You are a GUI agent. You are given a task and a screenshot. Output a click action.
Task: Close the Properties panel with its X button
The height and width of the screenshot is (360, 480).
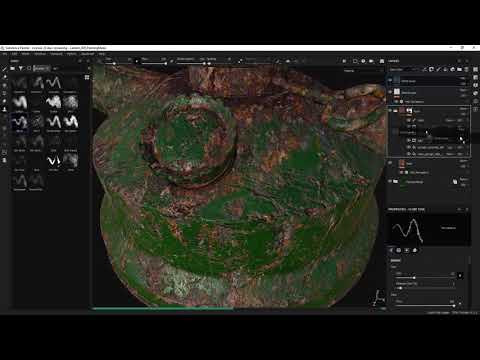pos(467,209)
